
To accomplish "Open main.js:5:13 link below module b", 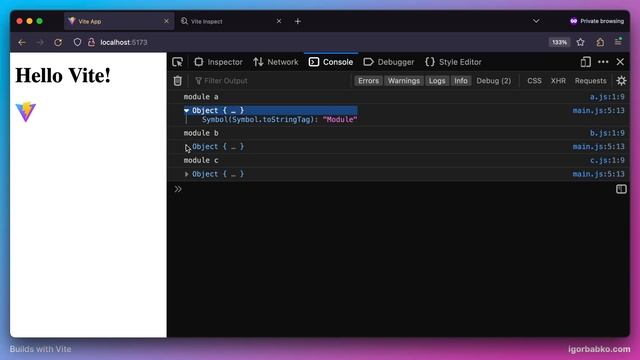I will [x=598, y=147].
